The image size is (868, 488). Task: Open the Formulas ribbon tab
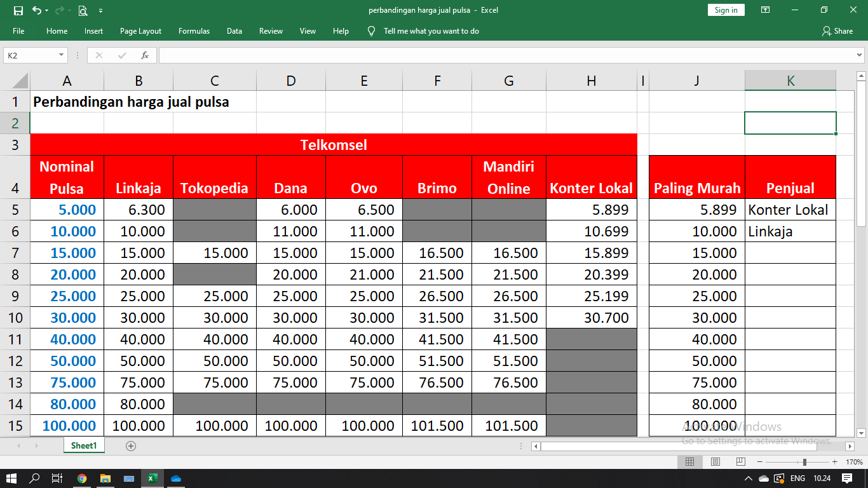[194, 31]
